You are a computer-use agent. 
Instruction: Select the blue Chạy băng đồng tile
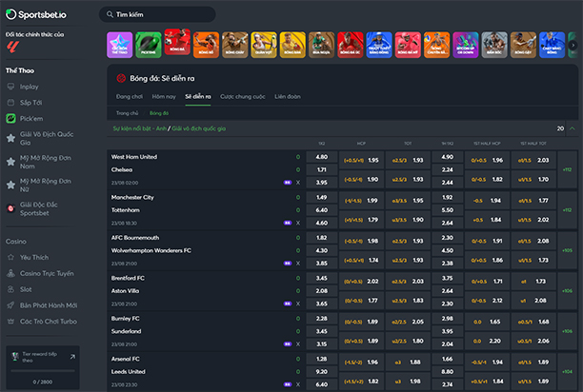[x=552, y=45]
